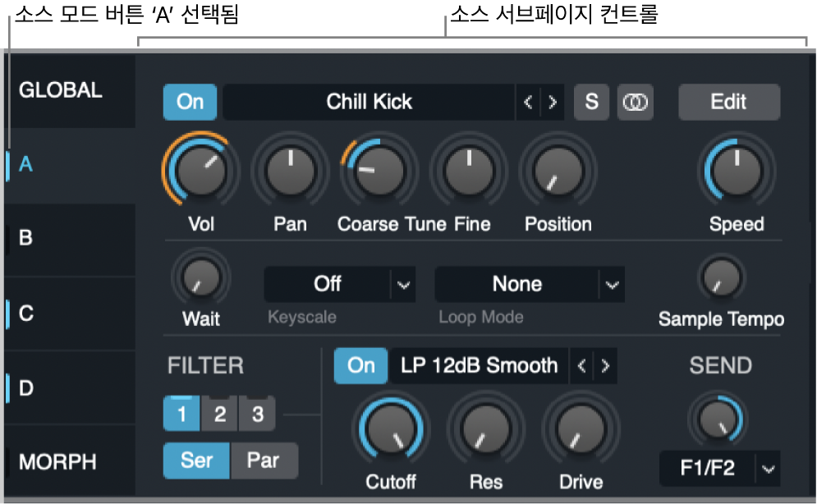Solo the source with the S button
The height and width of the screenshot is (504, 817).
(x=591, y=102)
